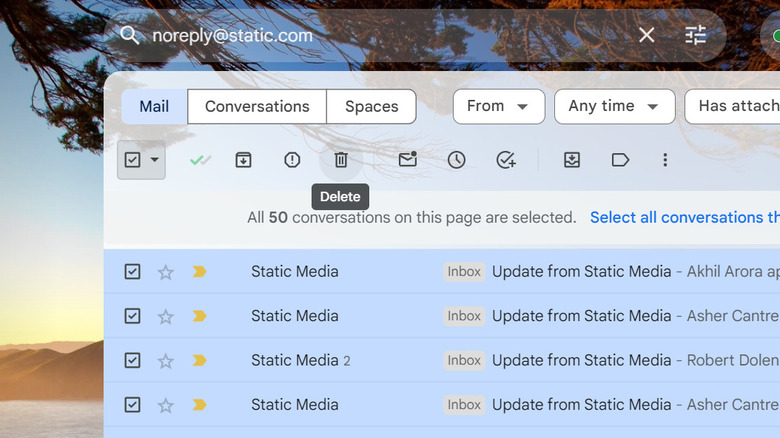The width and height of the screenshot is (780, 438).
Task: Switch to the Spaces tab
Action: click(371, 106)
